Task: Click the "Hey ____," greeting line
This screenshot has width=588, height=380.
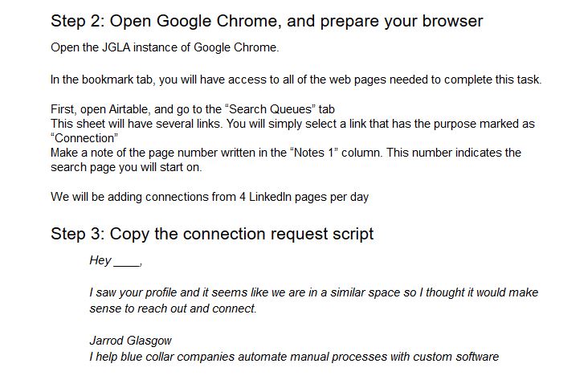Action: [116, 260]
